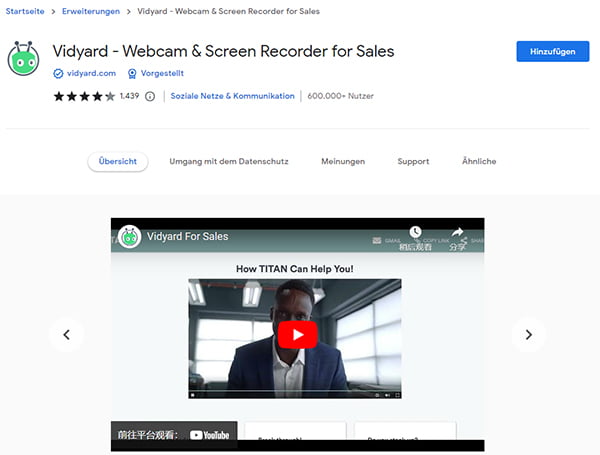Click the watch later clock icon
This screenshot has width=600, height=455.
[416, 232]
